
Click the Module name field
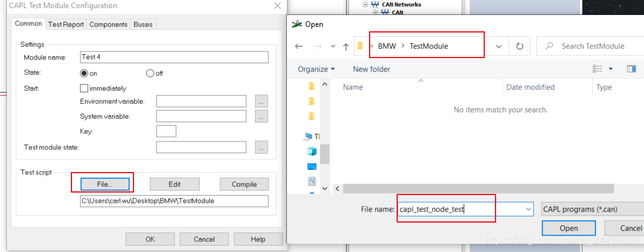174,57
